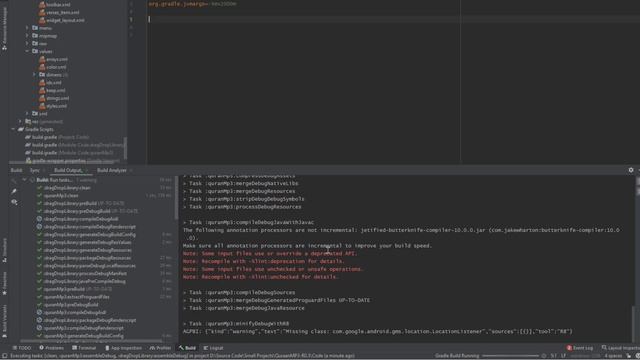Place cursor in editor empty line
Screen dimensions: 640x360
pyautogui.click(x=392, y=19)
